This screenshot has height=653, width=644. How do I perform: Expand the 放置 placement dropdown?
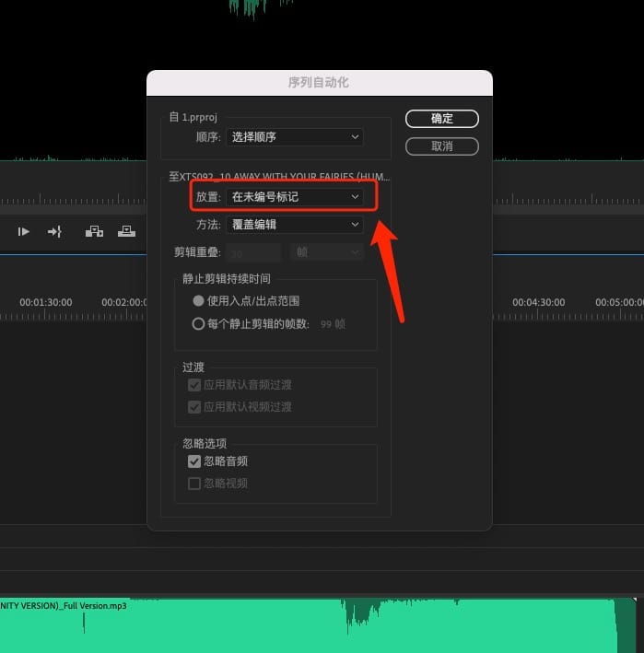coord(294,197)
